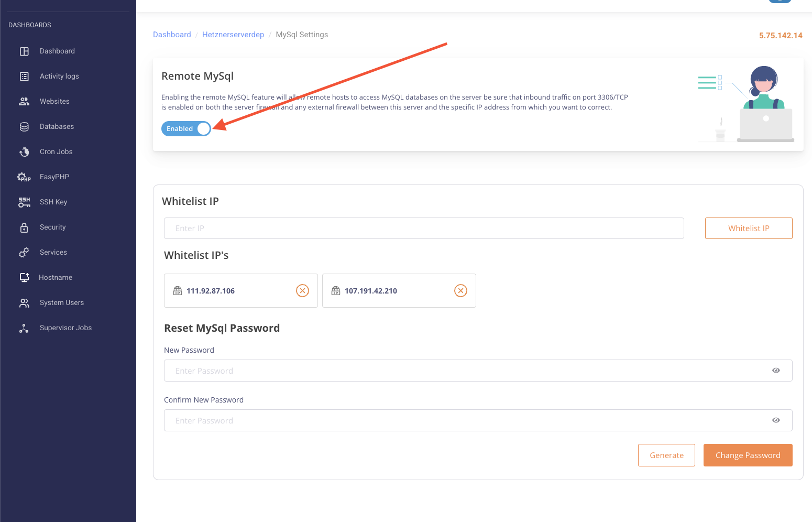Click the Activity logs list icon
812x522 pixels.
click(24, 77)
